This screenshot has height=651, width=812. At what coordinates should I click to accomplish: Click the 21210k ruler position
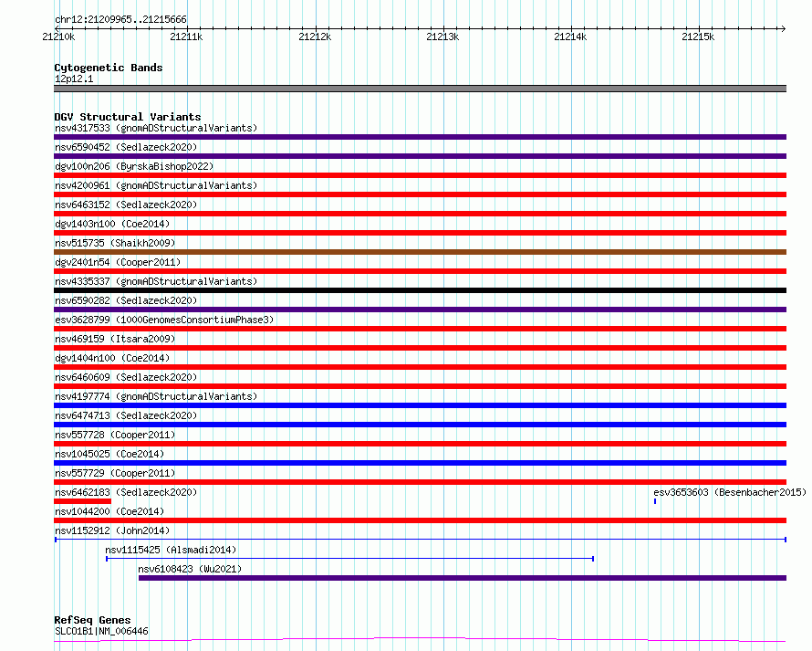58,37
